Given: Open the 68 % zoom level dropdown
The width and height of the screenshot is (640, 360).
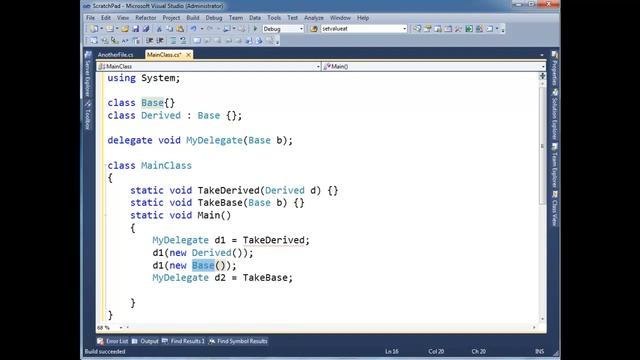Looking at the screenshot, I should [121, 327].
